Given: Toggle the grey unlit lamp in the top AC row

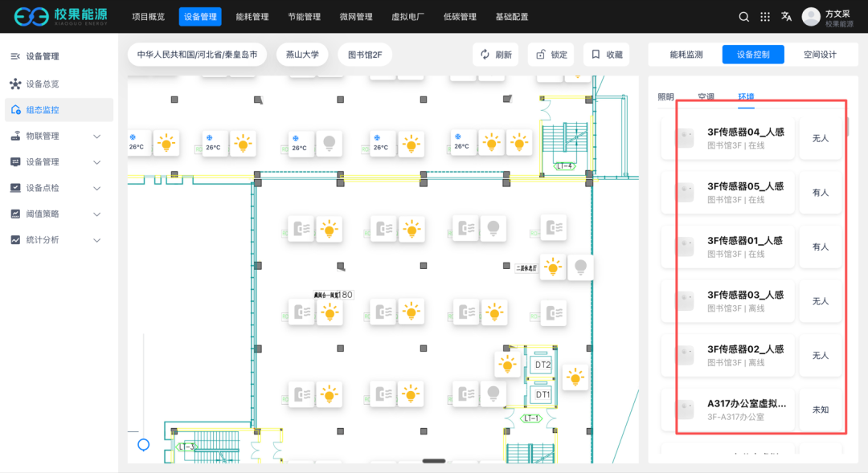Looking at the screenshot, I should pos(330,144).
